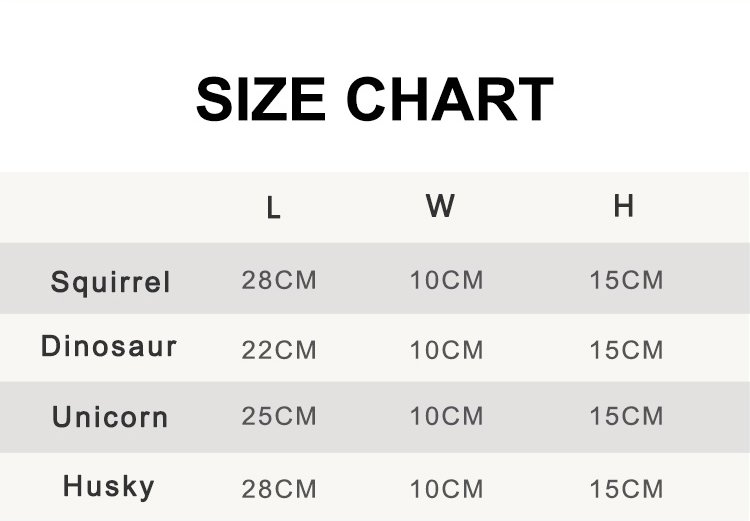Click the SIZE CHART title
Viewport: 750px width, 521px height.
(x=375, y=100)
